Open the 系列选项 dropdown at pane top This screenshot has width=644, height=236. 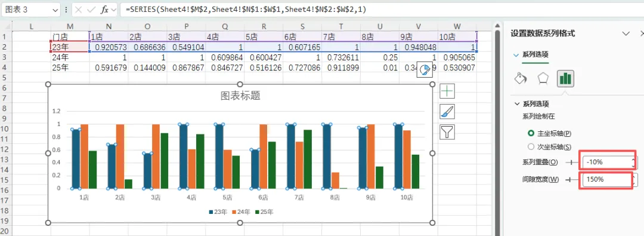point(516,55)
